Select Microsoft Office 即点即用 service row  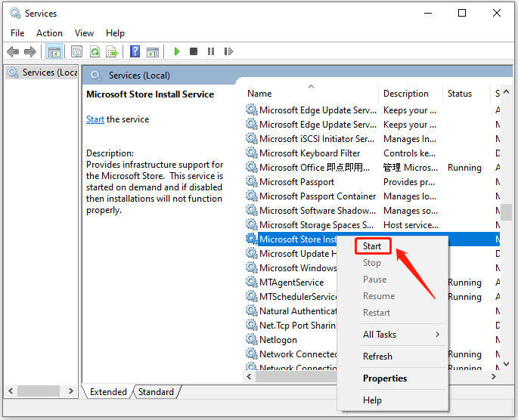[372, 167]
